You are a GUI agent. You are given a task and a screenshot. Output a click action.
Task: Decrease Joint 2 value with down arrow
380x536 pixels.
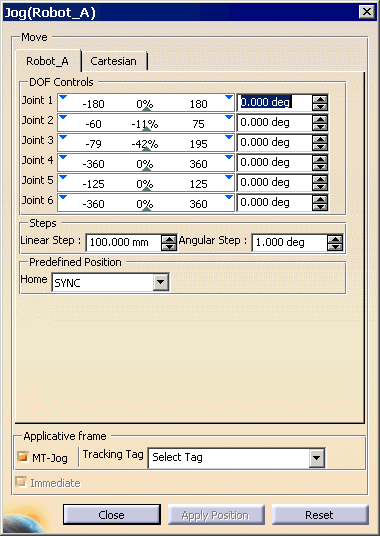[x=320, y=126]
